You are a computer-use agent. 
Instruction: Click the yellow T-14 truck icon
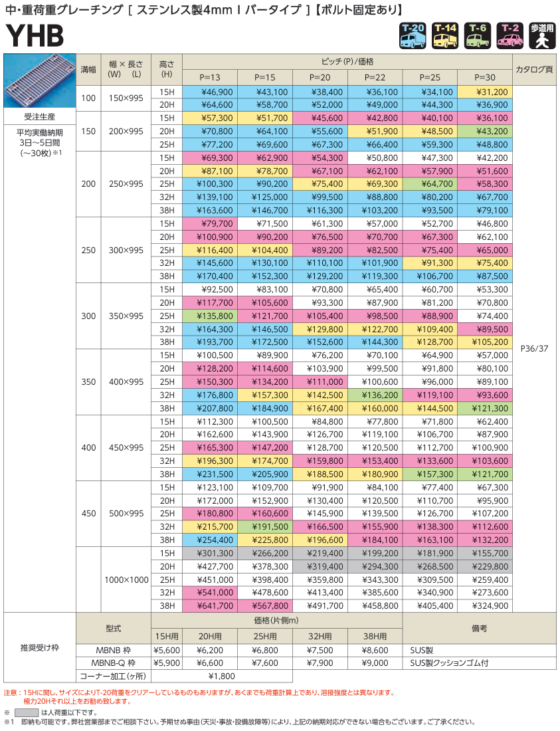click(445, 37)
